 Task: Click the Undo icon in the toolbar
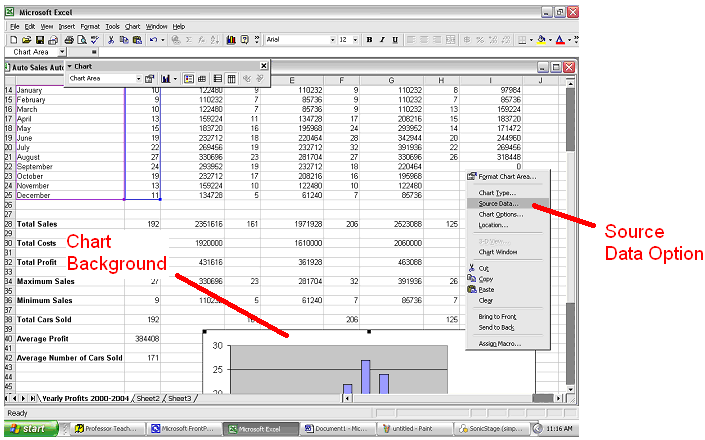click(153, 39)
